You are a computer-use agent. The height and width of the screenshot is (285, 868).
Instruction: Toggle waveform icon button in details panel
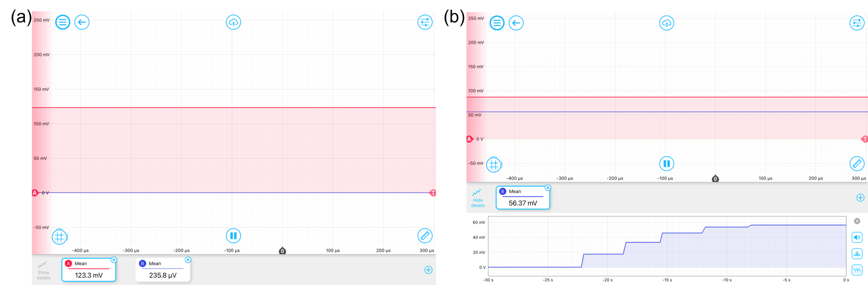tap(857, 270)
